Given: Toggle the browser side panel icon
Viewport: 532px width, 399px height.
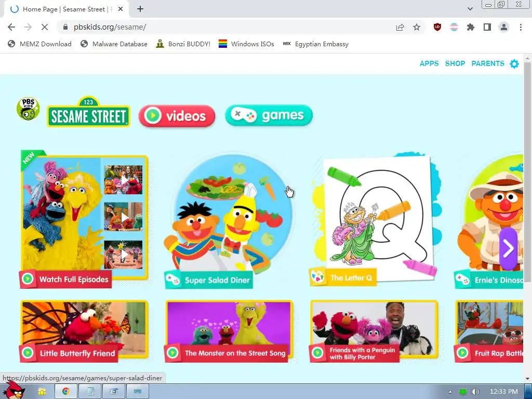Looking at the screenshot, I should pos(487,27).
